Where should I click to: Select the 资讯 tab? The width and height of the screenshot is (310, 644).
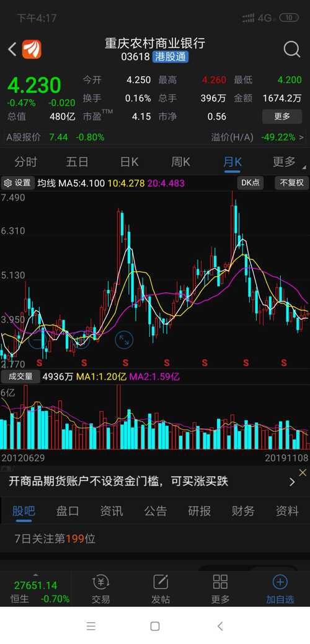[112, 511]
